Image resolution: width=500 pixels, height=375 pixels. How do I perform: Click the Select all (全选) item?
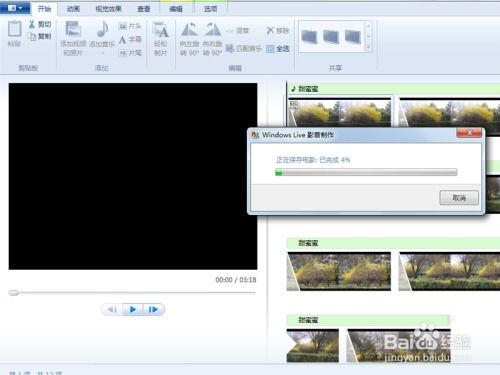tap(277, 49)
